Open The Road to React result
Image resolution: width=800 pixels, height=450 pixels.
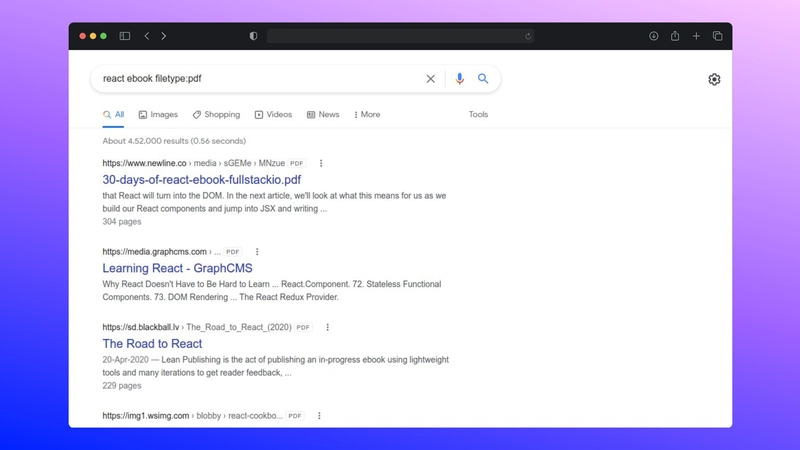[152, 343]
